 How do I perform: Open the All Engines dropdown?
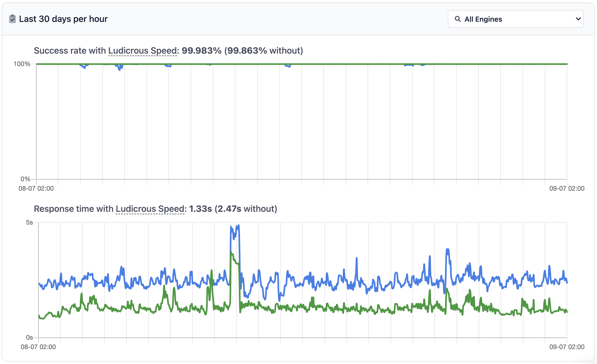pos(515,19)
